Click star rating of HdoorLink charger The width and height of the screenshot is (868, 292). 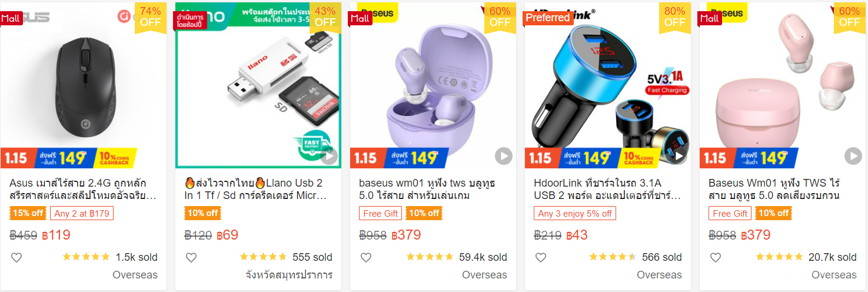[x=613, y=257]
